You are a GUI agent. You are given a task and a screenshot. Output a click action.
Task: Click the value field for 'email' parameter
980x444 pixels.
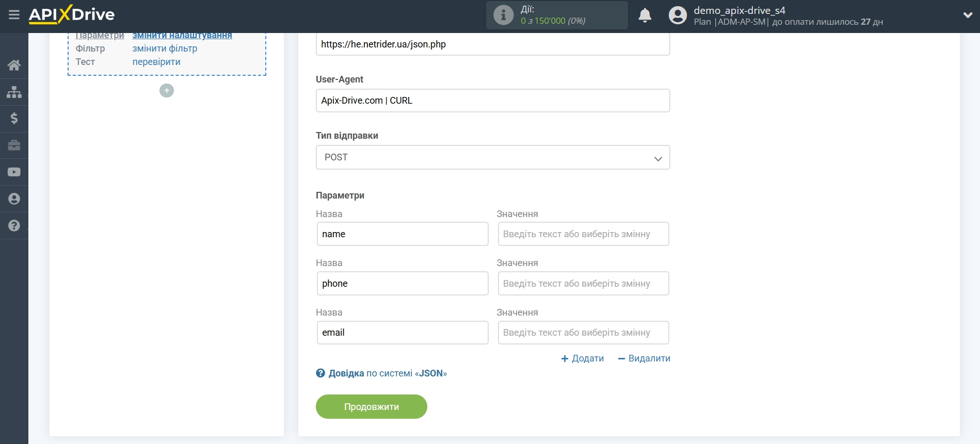coord(583,333)
